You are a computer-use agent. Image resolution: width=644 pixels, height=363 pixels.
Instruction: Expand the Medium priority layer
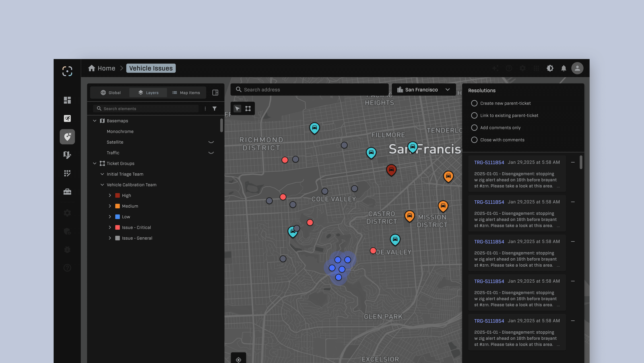click(x=110, y=206)
